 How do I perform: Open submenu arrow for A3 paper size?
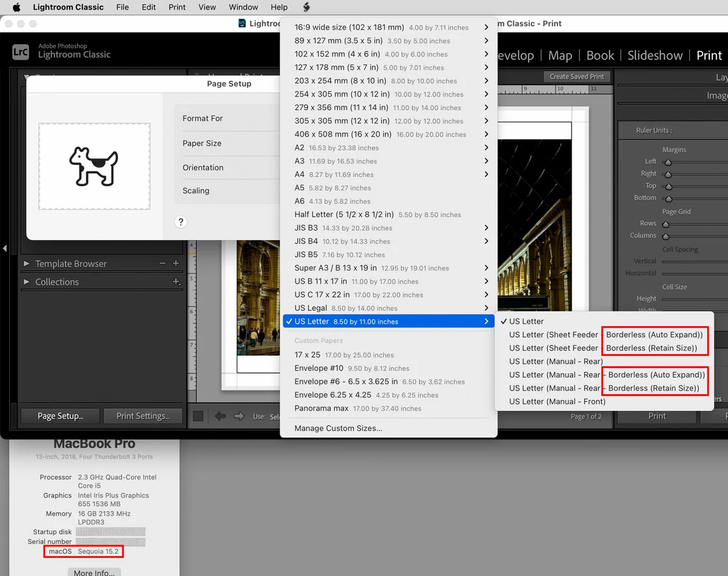coord(487,161)
